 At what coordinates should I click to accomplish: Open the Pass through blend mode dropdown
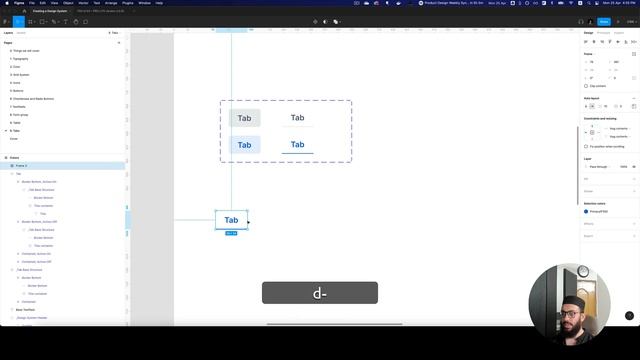(x=598, y=167)
